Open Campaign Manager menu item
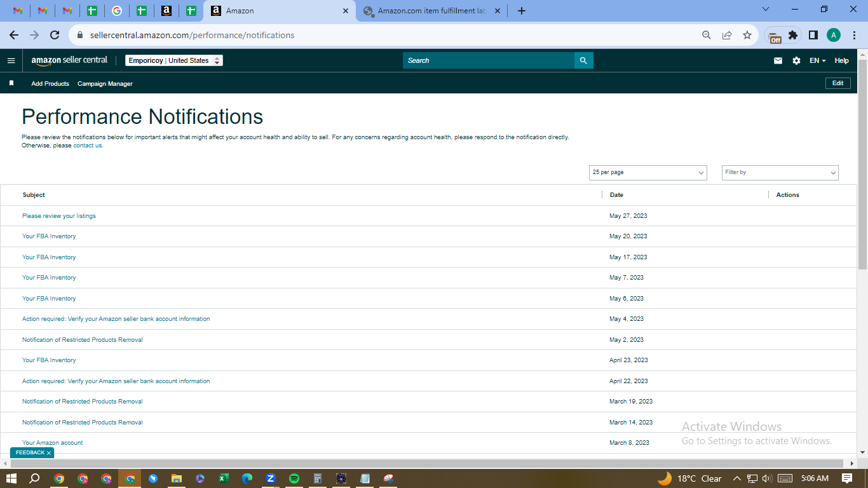868x488 pixels. click(105, 84)
